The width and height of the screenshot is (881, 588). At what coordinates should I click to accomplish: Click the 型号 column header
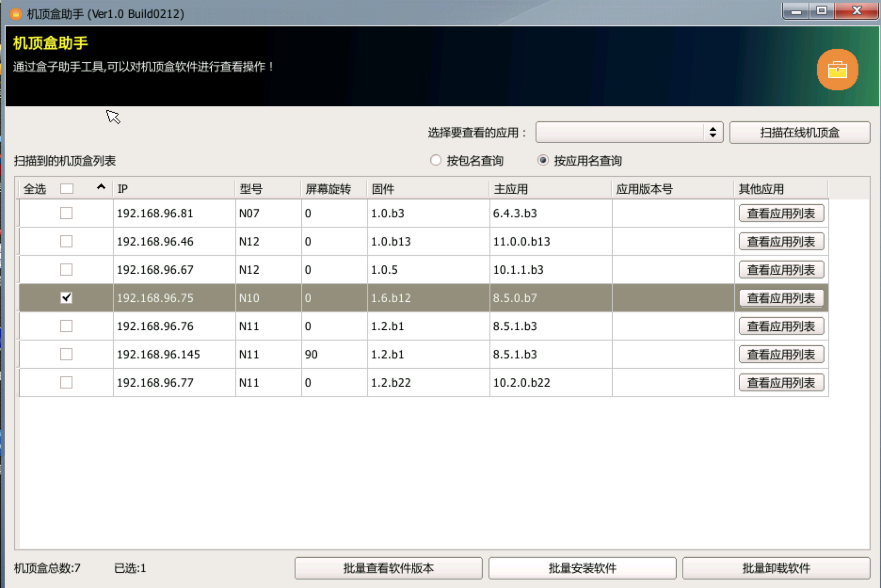[x=268, y=189]
